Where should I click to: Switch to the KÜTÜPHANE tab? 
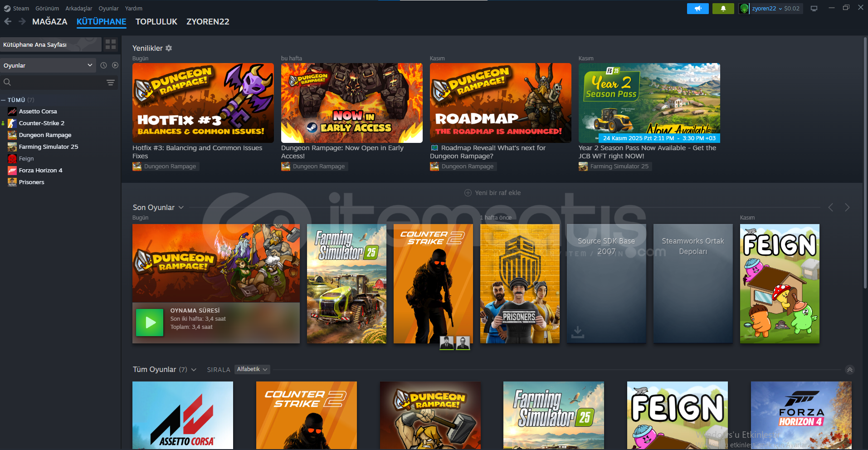pos(102,21)
